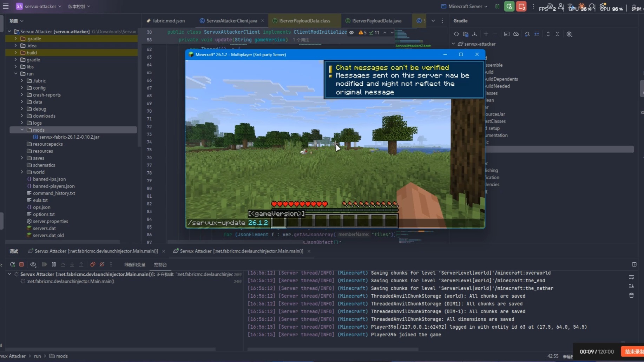The image size is (644, 362).
Task: Click the chat verification warning toast
Action: tap(404, 80)
